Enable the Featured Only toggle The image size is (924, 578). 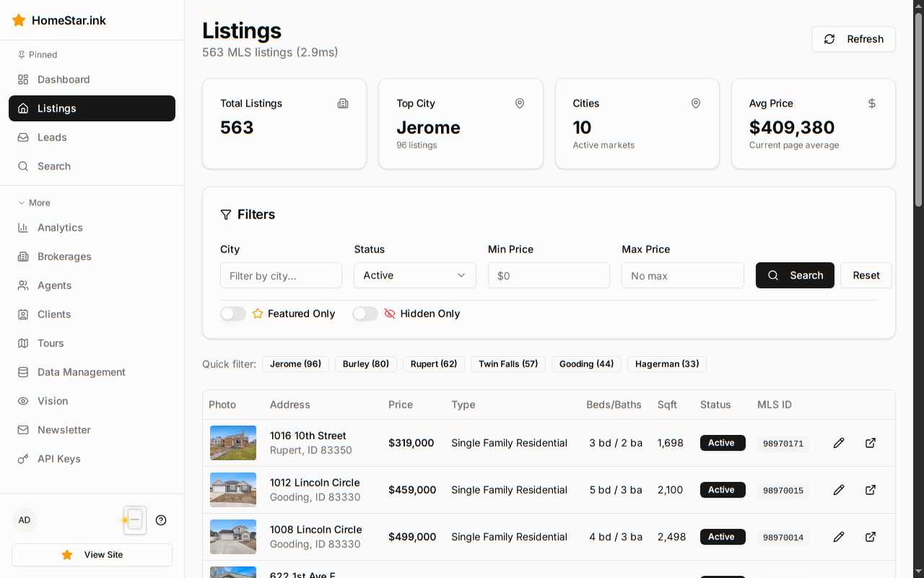[232, 314]
